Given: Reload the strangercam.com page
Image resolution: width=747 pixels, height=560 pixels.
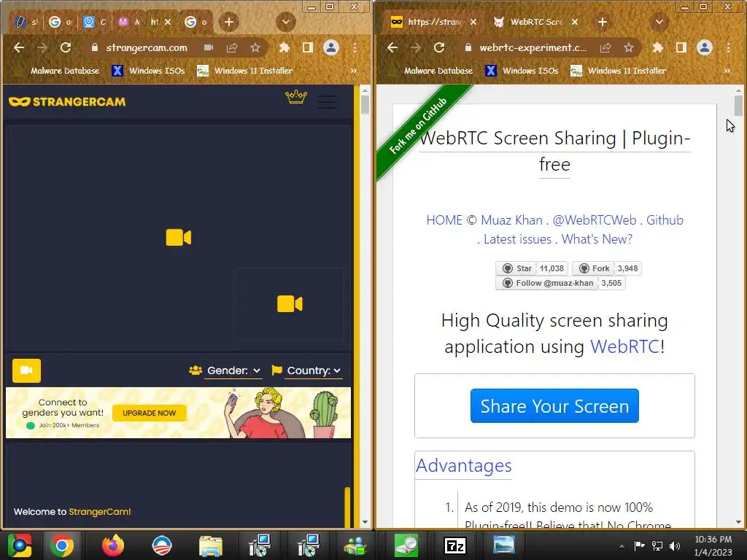Looking at the screenshot, I should pos(66,47).
